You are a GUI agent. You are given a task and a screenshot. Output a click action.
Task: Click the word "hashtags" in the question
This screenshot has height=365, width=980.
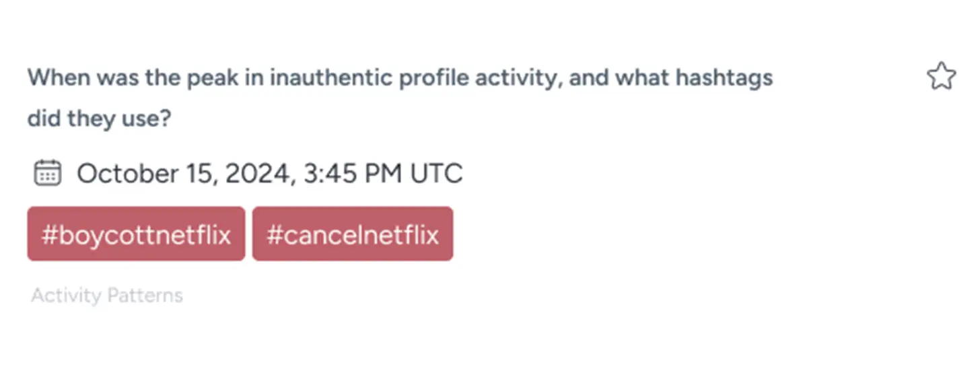click(x=724, y=78)
